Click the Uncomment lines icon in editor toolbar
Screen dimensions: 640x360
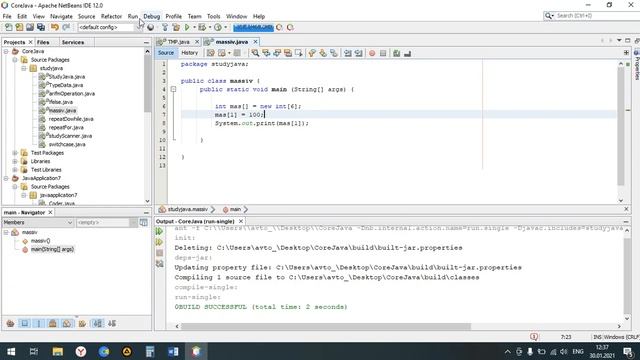(407, 53)
